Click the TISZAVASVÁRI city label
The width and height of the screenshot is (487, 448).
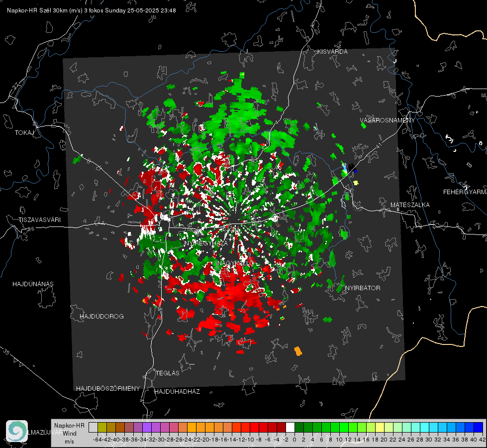[x=39, y=220]
